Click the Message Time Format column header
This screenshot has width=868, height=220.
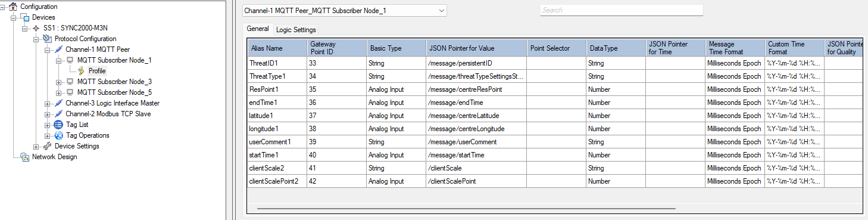[x=735, y=48]
